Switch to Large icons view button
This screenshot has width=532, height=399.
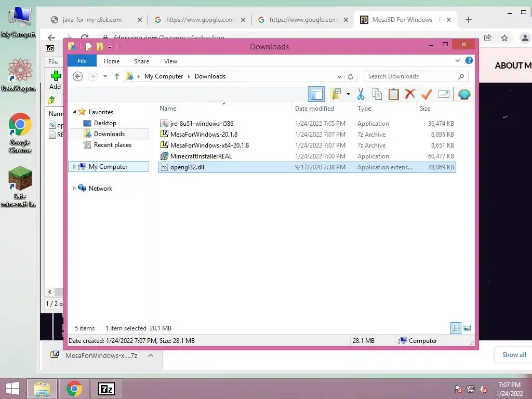click(467, 328)
